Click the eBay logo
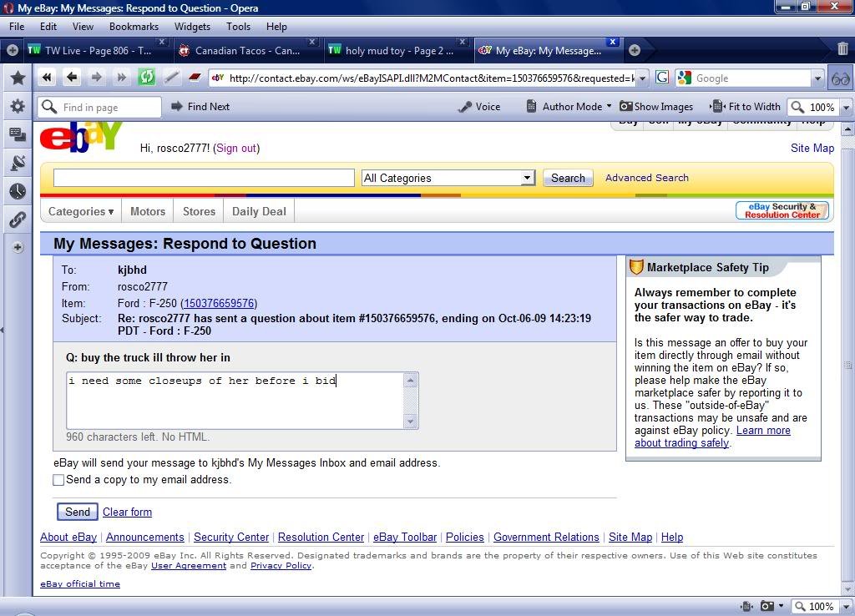 pyautogui.click(x=81, y=138)
